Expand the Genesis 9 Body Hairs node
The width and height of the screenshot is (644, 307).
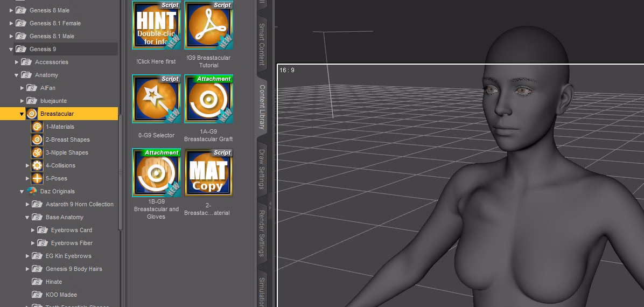click(x=27, y=269)
